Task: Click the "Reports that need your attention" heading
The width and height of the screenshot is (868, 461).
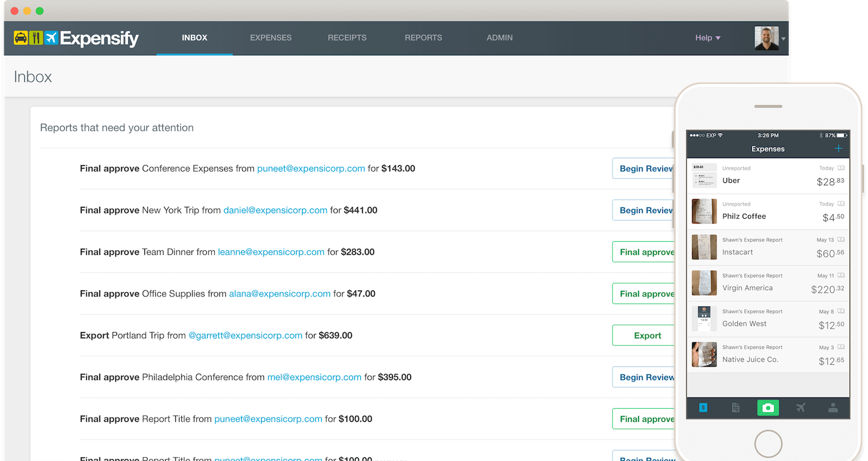Action: [x=117, y=128]
